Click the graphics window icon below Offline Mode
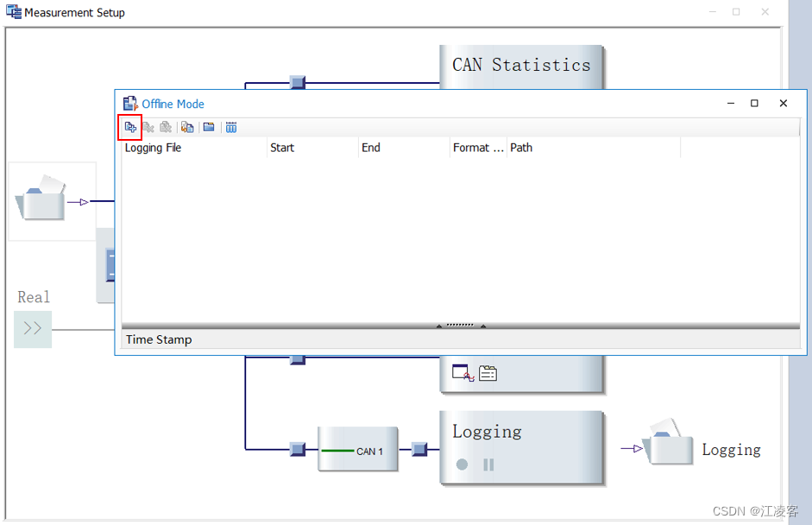812x525 pixels. coord(463,373)
